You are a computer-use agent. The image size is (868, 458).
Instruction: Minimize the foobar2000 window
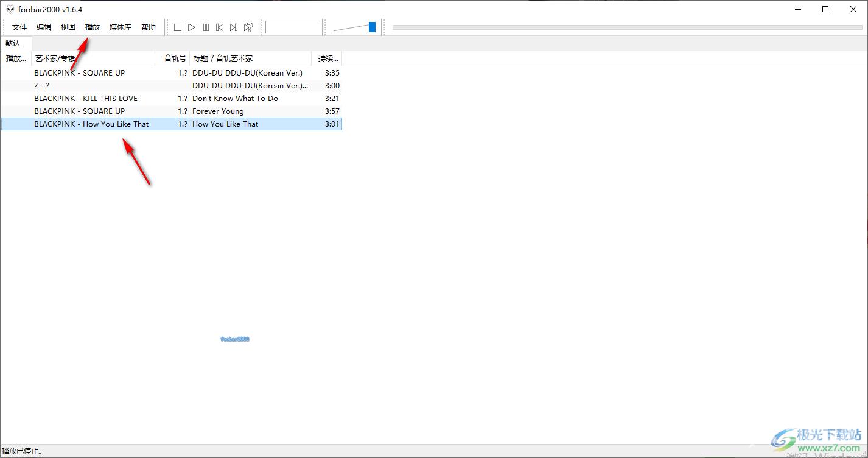pyautogui.click(x=797, y=9)
